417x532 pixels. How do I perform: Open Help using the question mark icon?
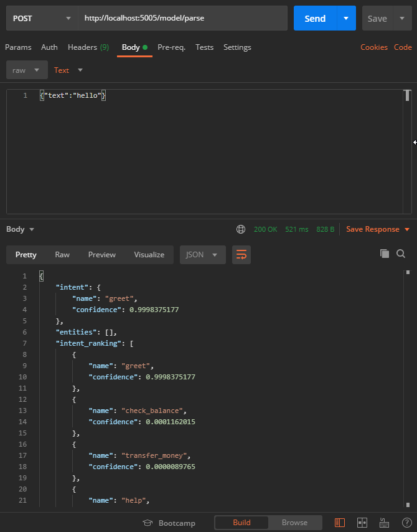point(407,523)
